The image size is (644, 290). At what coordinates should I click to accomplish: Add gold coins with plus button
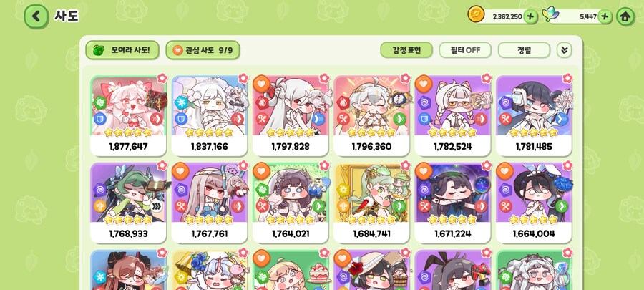click(530, 16)
